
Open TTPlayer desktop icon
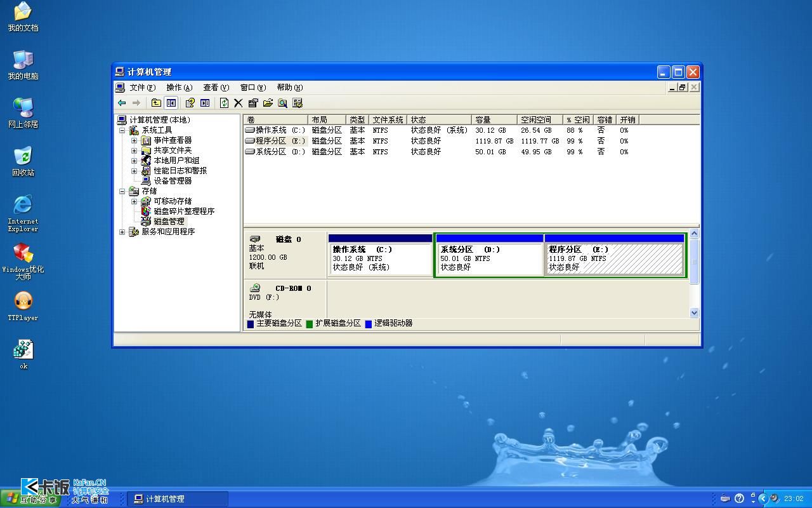click(23, 307)
